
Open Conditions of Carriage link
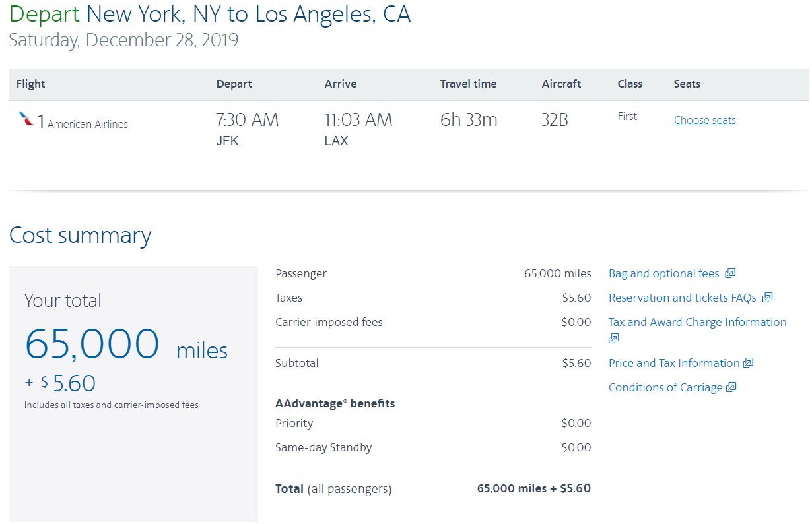665,387
